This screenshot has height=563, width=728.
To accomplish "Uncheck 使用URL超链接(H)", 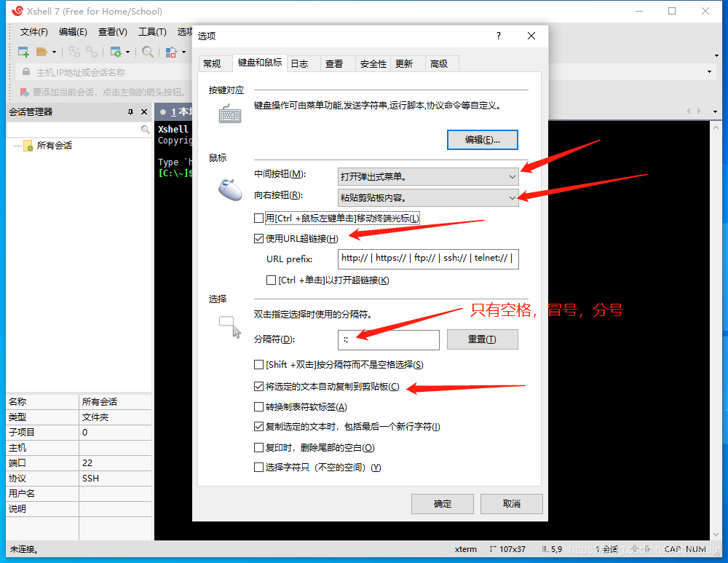I will [x=258, y=238].
